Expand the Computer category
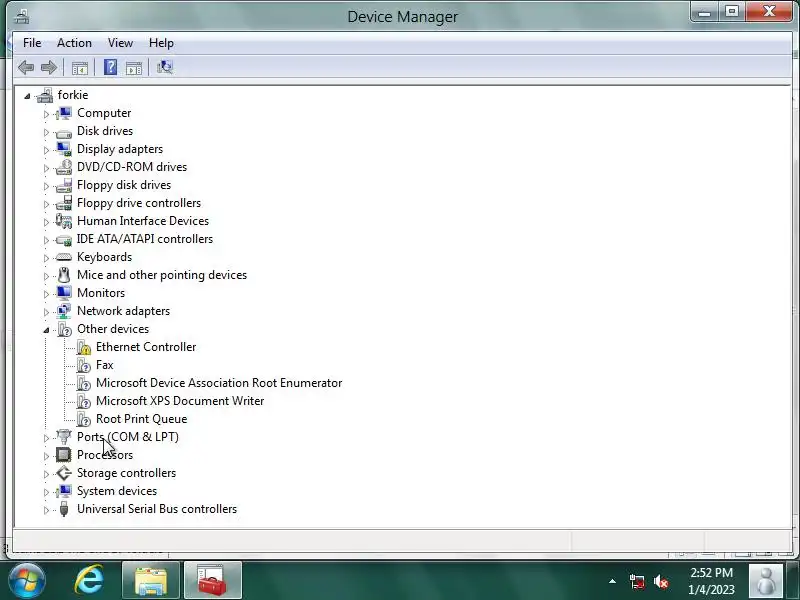Image resolution: width=800 pixels, height=600 pixels. 46,114
